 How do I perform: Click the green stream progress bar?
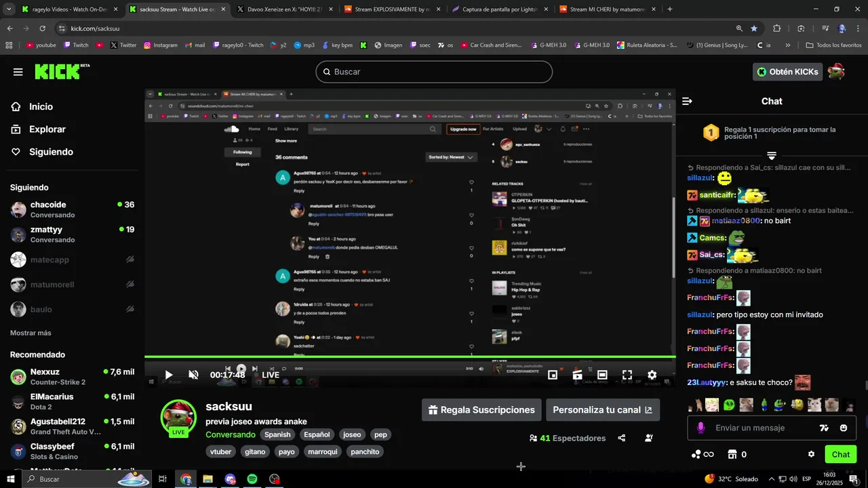pyautogui.click(x=410, y=357)
